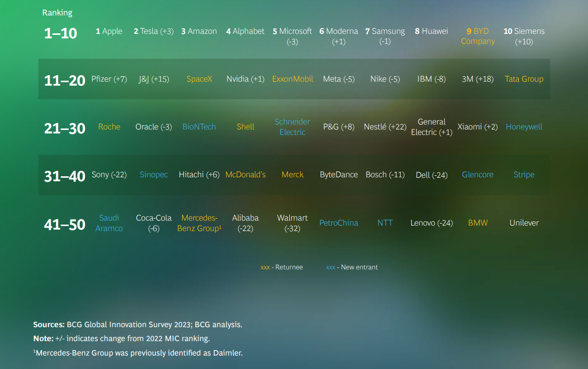Select Walmart (-32) in the 41–50 row

tap(292, 223)
